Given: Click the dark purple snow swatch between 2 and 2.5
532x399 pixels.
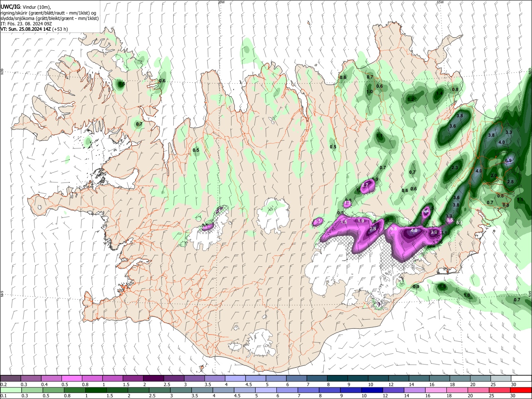Looking at the screenshot, I should 153,379.
